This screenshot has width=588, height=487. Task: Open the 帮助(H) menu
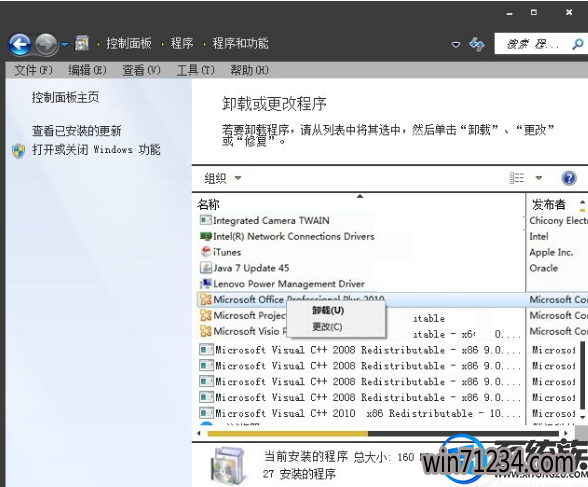point(249,70)
